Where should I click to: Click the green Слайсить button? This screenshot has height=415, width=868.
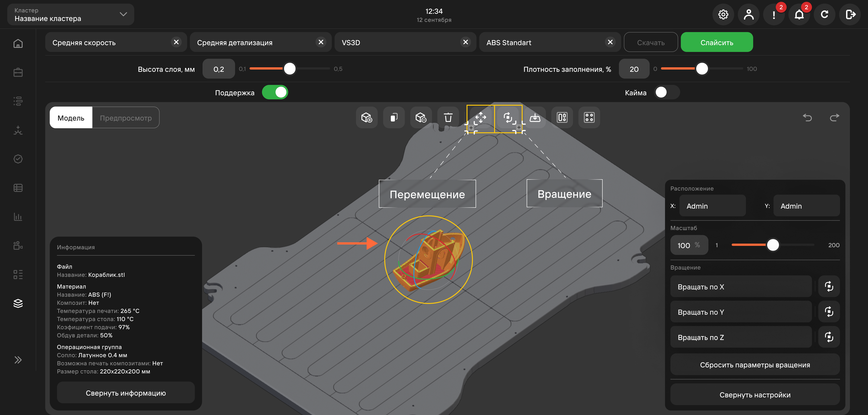(717, 42)
